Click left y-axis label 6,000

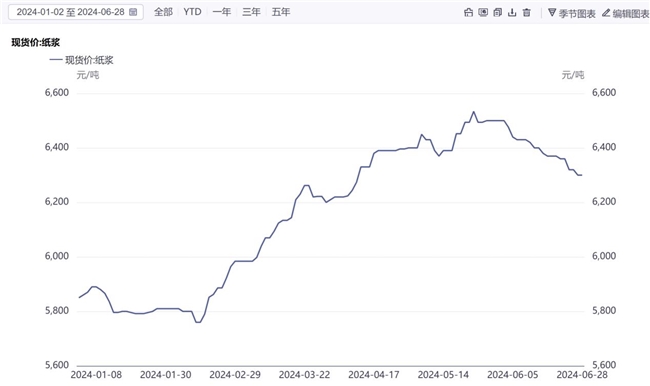point(57,256)
